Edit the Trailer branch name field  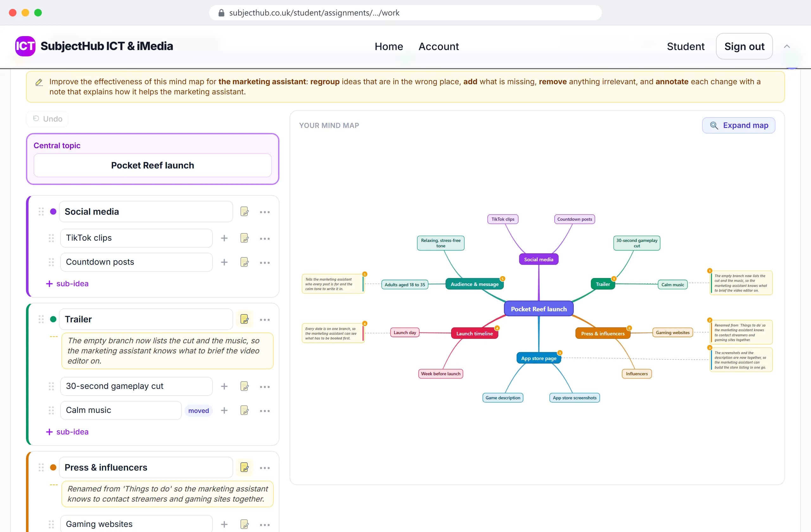(x=146, y=319)
